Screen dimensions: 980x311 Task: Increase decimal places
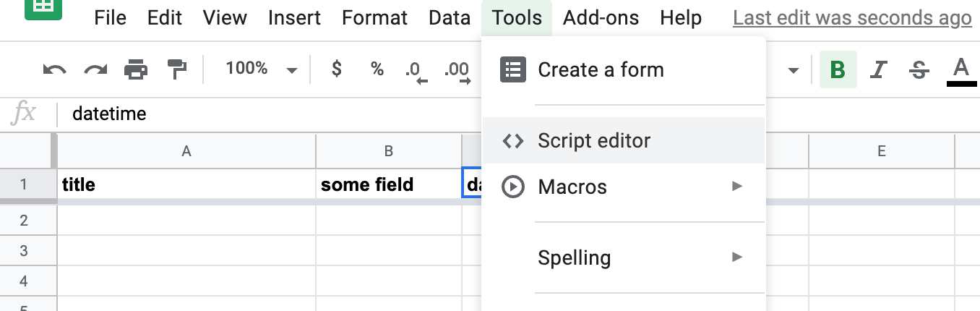(457, 70)
